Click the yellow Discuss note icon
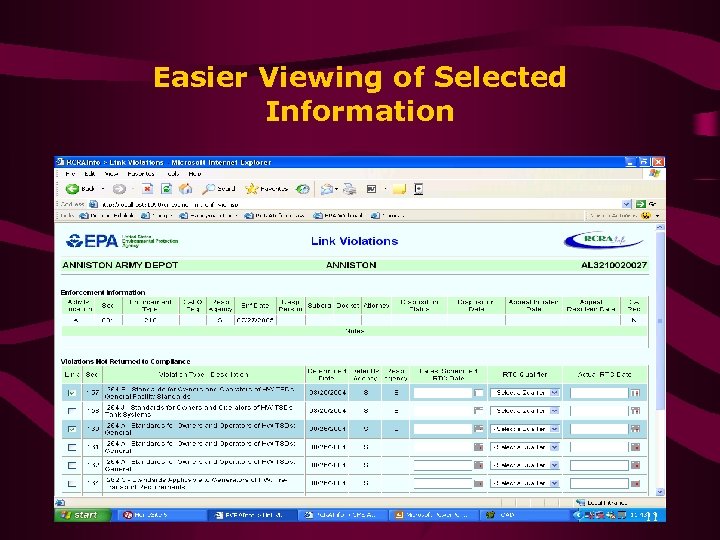This screenshot has width=720, height=540. [x=399, y=189]
